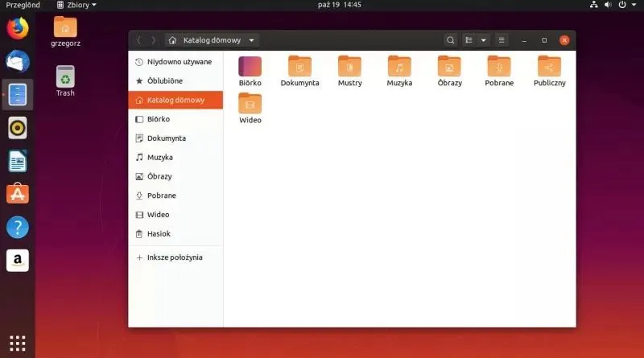Open Przeglōnd activities overview
The height and width of the screenshot is (358, 644).
(23, 5)
